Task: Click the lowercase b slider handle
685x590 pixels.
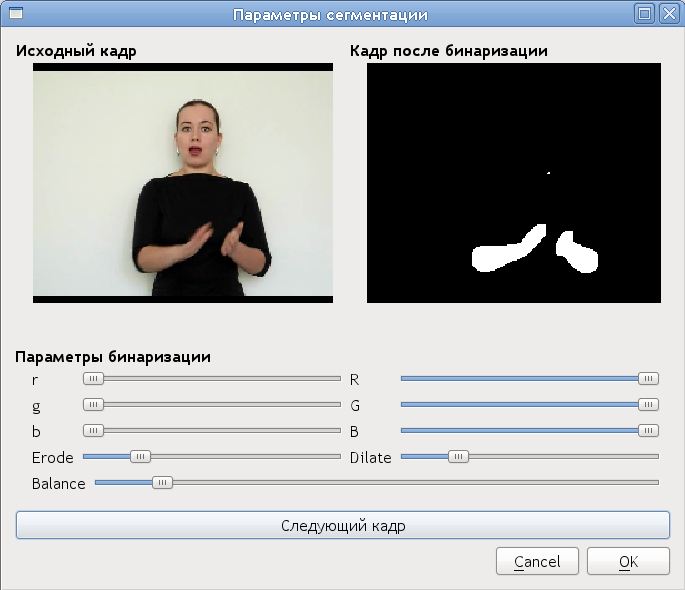Action: (93, 431)
